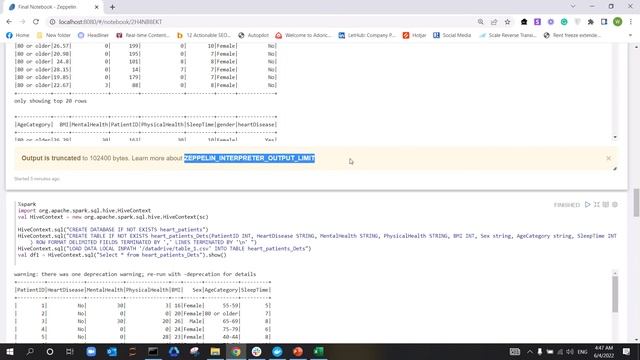Open the Real-time Content bookmark

click(143, 35)
